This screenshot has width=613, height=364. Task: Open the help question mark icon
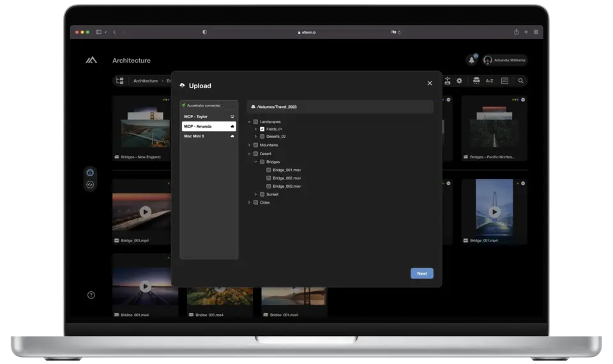pyautogui.click(x=91, y=295)
